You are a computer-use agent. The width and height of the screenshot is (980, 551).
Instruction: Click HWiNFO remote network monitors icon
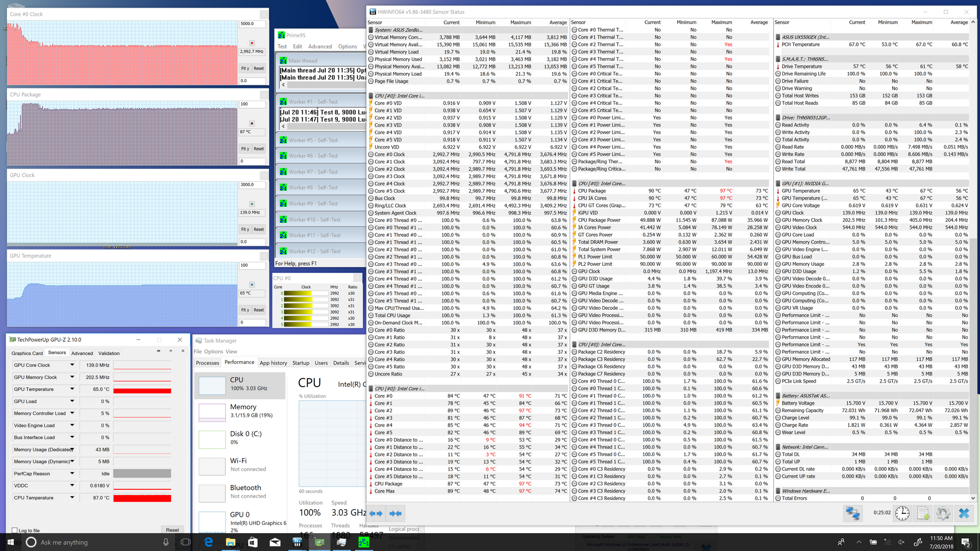click(x=853, y=513)
